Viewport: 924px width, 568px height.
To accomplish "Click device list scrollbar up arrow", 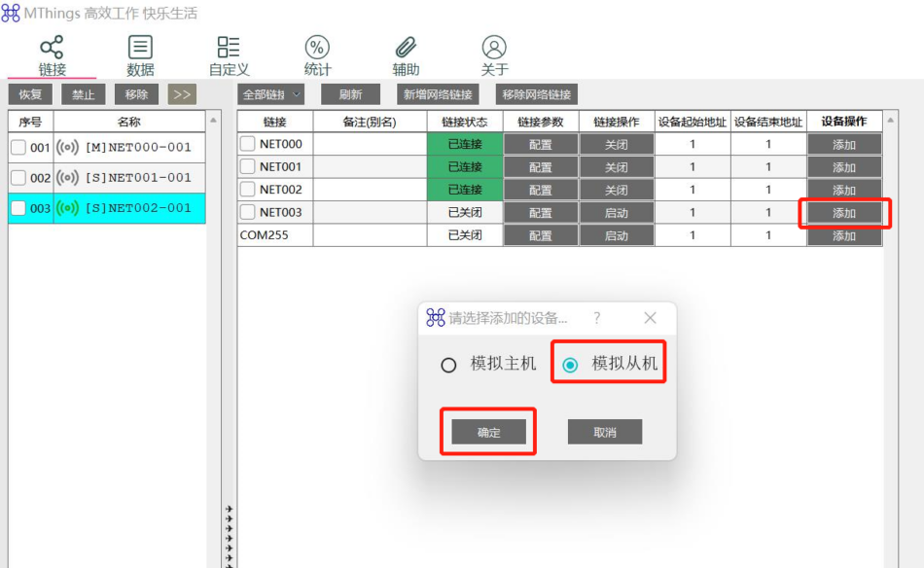I will coord(213,121).
